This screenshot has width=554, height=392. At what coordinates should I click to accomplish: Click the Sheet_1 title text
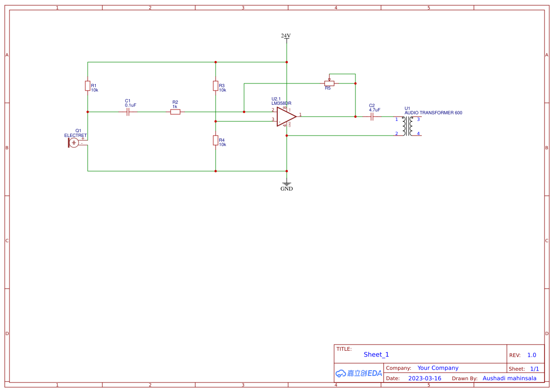pyautogui.click(x=376, y=354)
